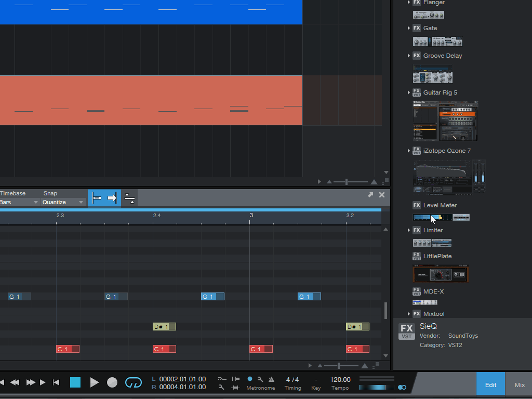
Task: Select the blue instrument event in arrangement
Action: [151, 12]
